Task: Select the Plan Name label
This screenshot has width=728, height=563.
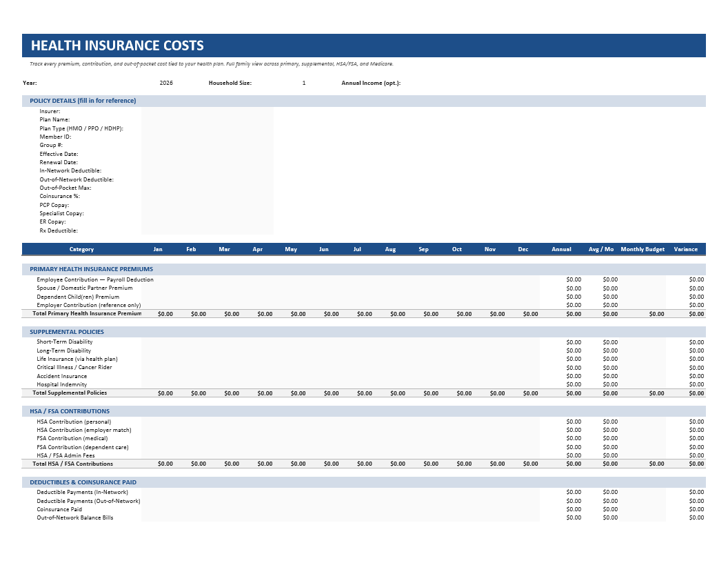Action: point(54,120)
